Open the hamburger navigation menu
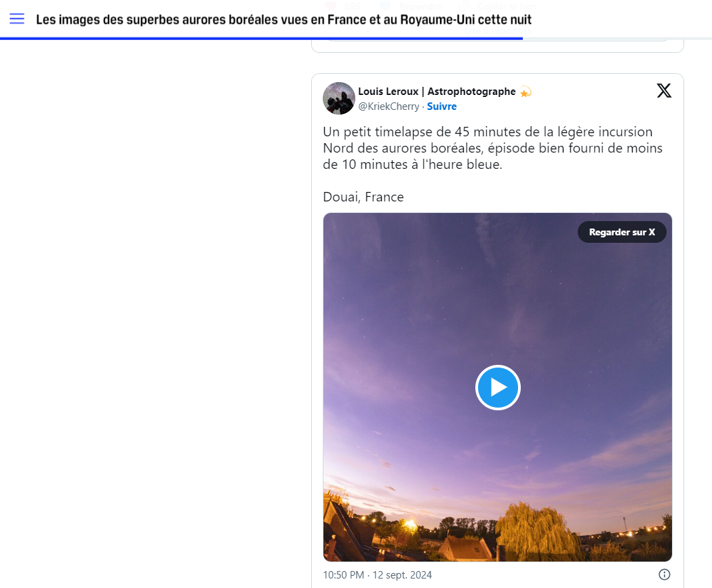This screenshot has width=712, height=588. point(17,18)
